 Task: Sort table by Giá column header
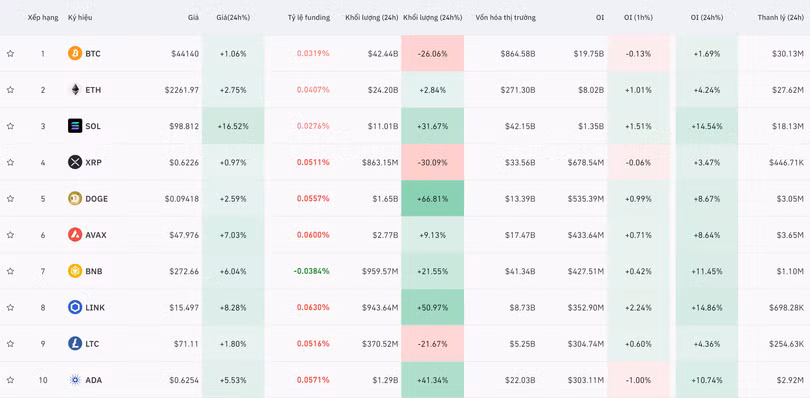pos(193,18)
